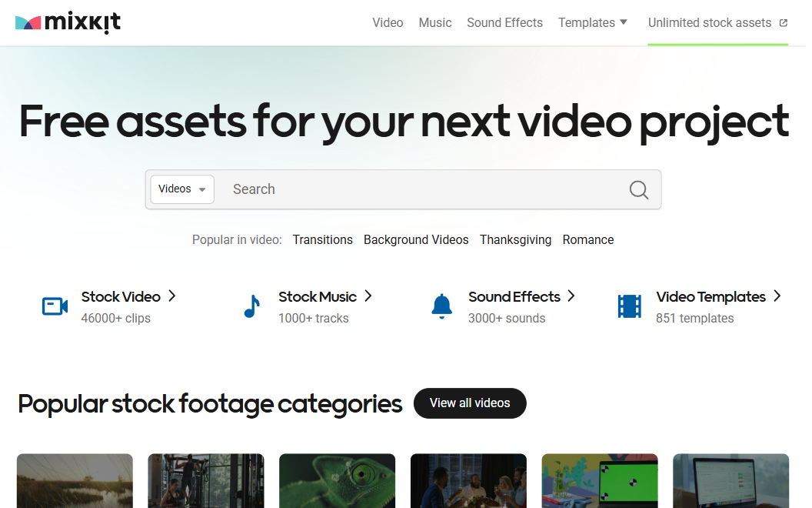The width and height of the screenshot is (812, 508).
Task: Click the external link icon beside Unlimited stock assets
Action: 784,23
